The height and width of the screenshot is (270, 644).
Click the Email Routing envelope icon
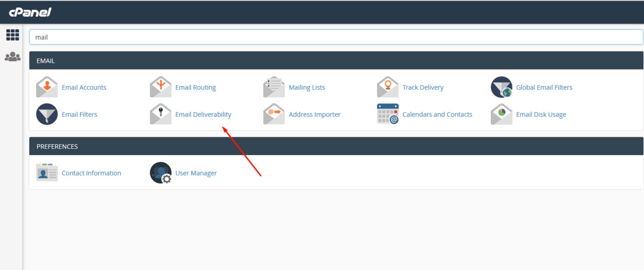pos(161,87)
